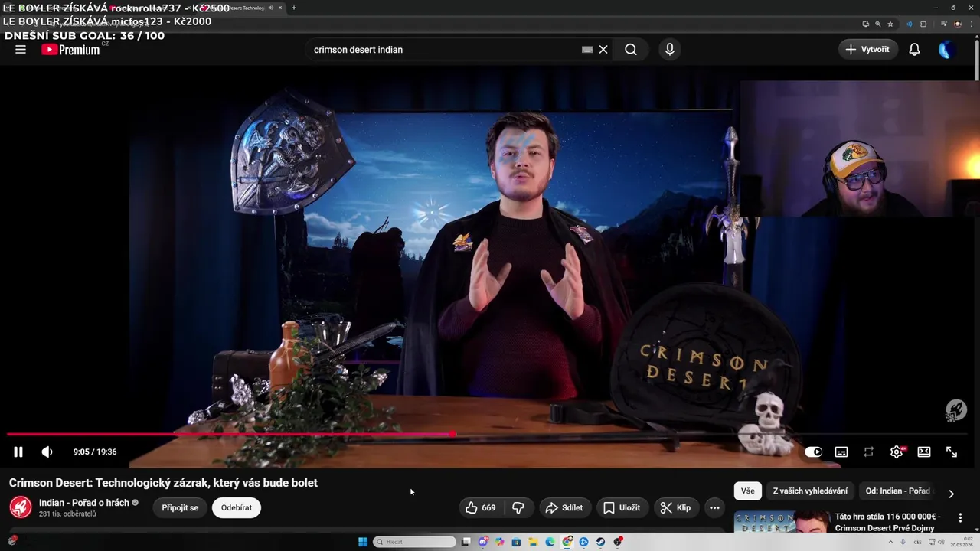Click the taskbar Hledat search box

pos(414,542)
